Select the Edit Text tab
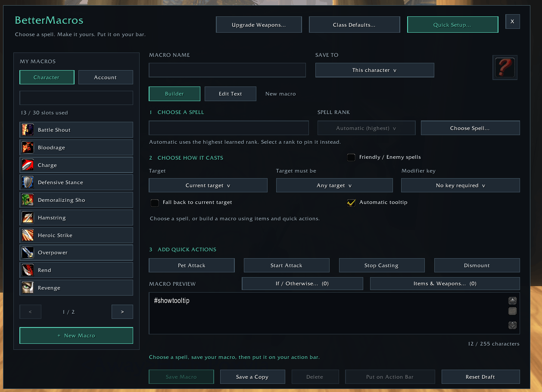The width and height of the screenshot is (542, 392). click(231, 94)
